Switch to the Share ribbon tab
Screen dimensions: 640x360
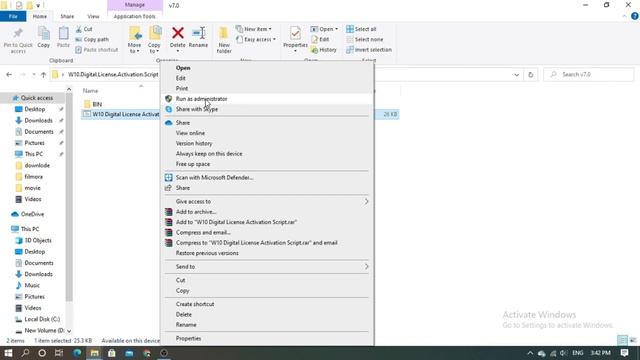click(67, 16)
